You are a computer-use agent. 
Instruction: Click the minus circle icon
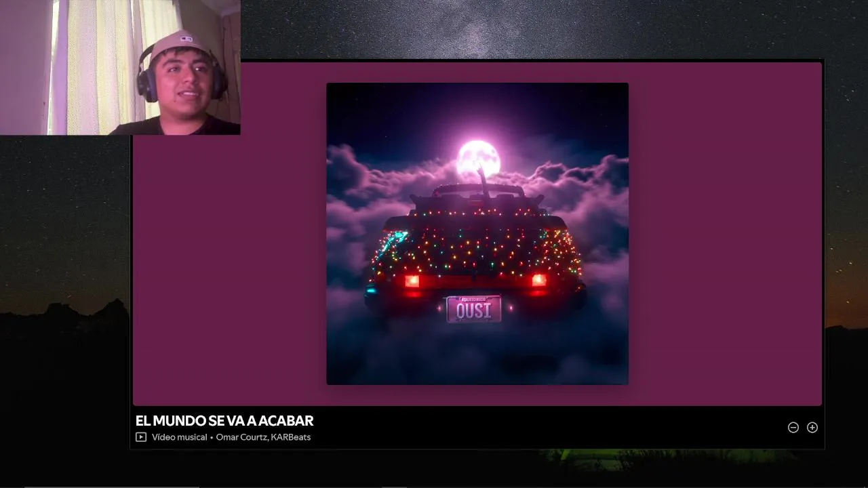coord(793,428)
